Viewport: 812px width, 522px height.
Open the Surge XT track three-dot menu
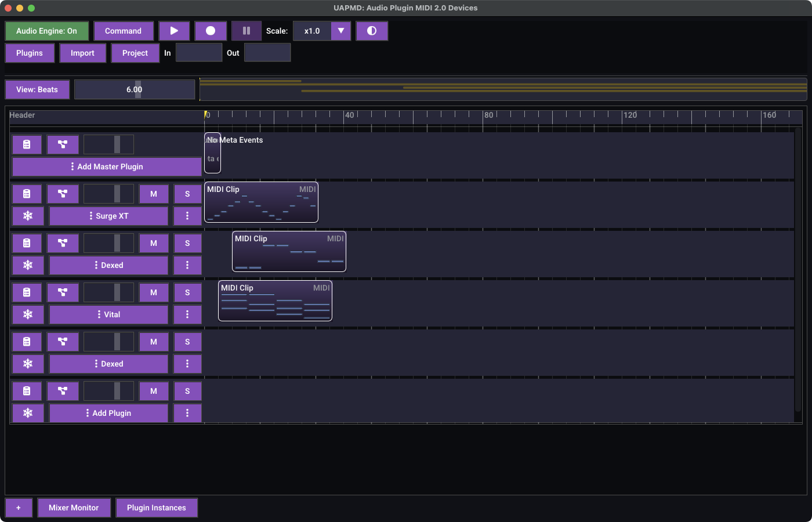187,216
